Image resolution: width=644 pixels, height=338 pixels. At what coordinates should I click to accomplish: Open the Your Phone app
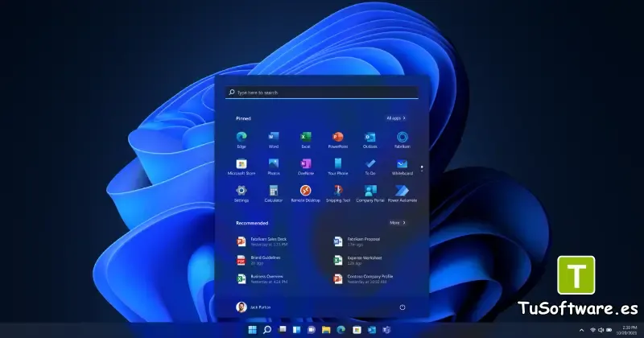pyautogui.click(x=338, y=167)
